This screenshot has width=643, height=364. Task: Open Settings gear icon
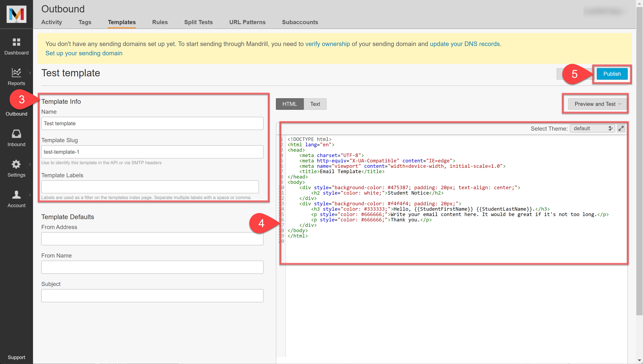16,164
